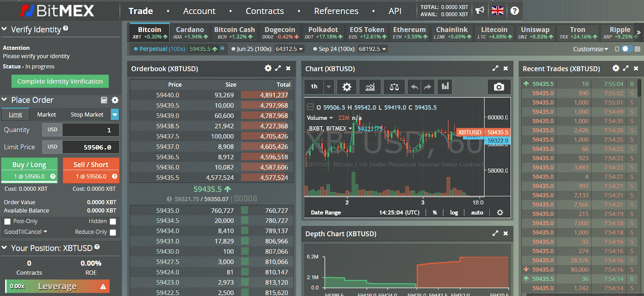Open the Contracts menu
Viewport: 644px width, 296px height.
click(x=265, y=11)
